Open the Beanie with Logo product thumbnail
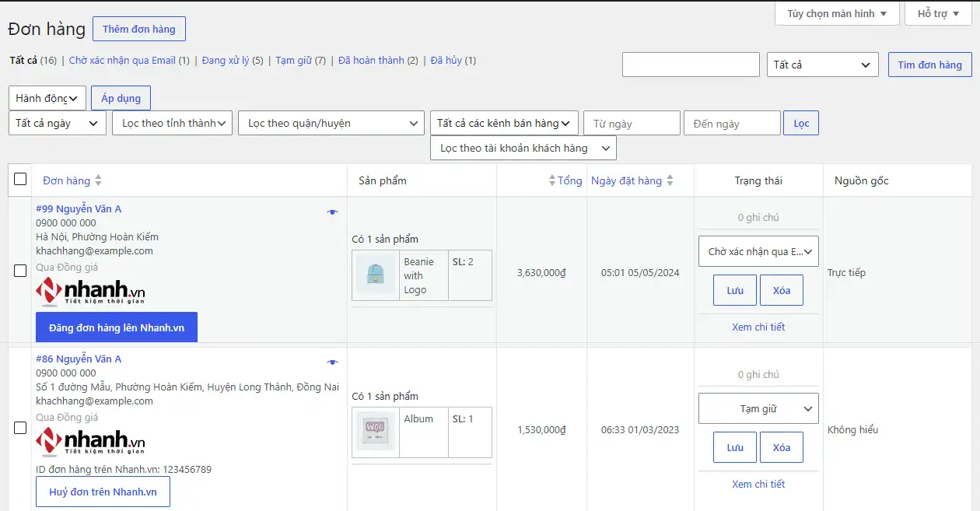The width and height of the screenshot is (980, 511). pyautogui.click(x=376, y=275)
